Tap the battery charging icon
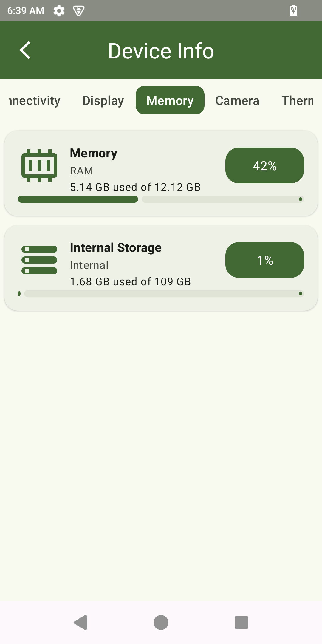The width and height of the screenshot is (322, 644). point(293,11)
